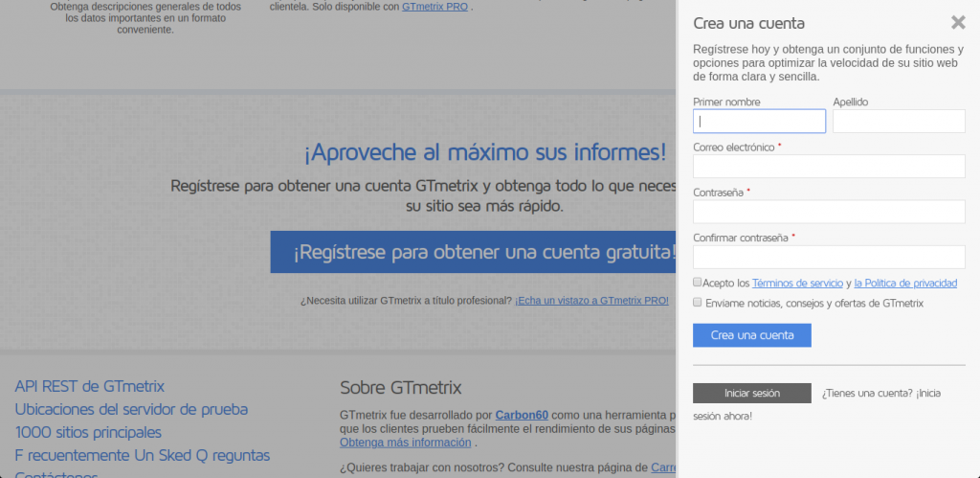Click the Confirmar contraseña field

[x=829, y=257]
